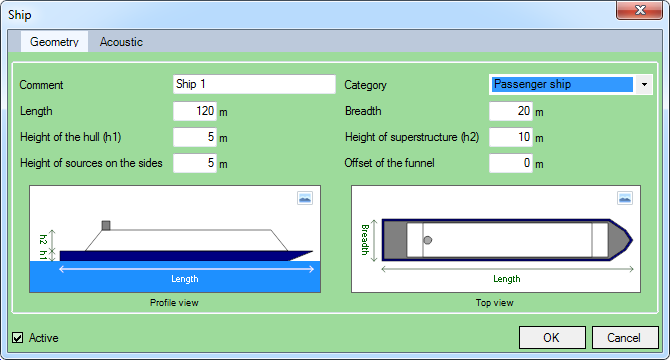
Task: Click the funnel circle in Top view
Action: 428,240
